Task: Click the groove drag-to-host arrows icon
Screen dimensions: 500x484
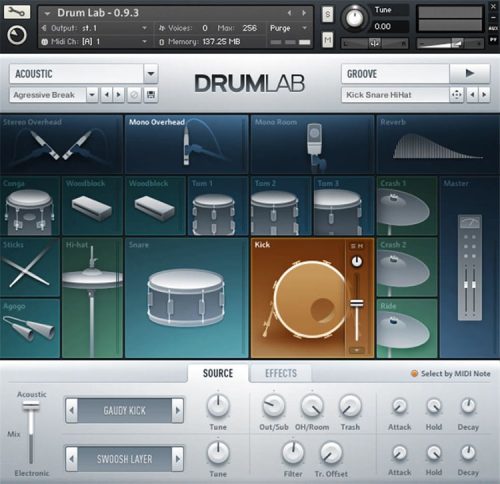Action: [x=456, y=95]
